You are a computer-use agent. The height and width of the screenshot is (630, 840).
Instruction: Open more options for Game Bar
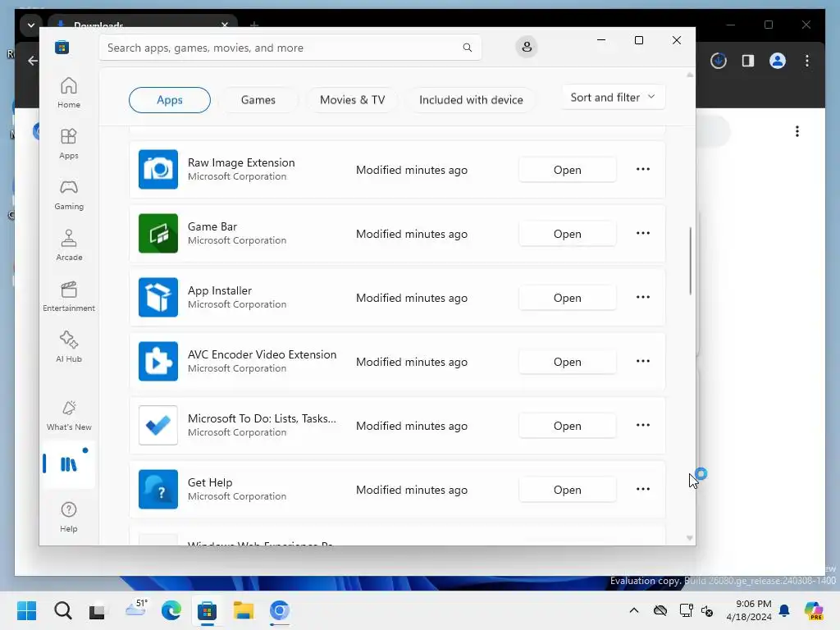643,233
